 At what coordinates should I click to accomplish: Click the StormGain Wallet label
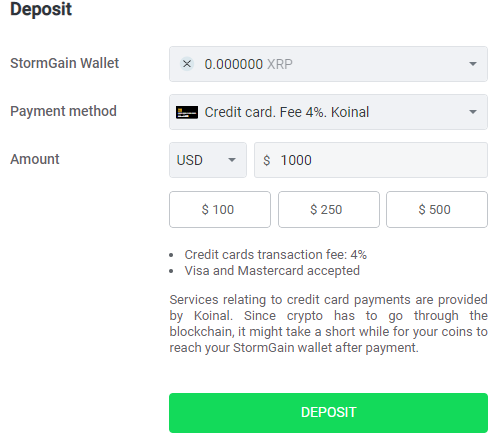click(64, 63)
